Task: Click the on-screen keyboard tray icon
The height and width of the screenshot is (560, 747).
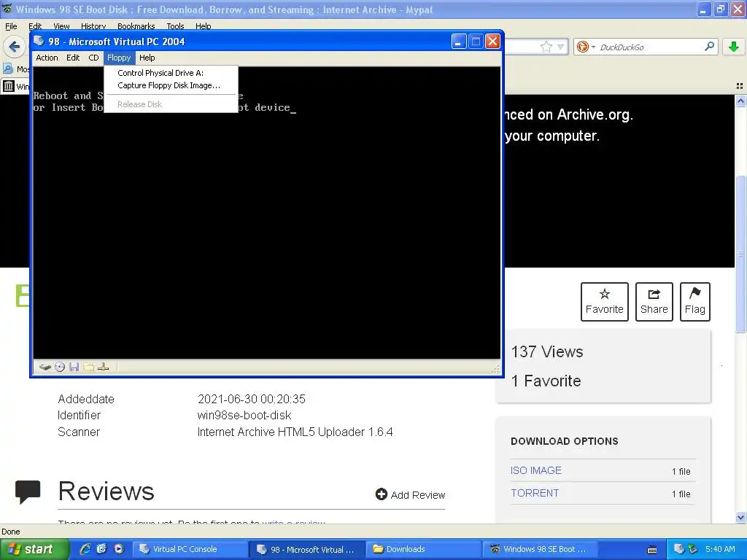Action: tap(652, 550)
